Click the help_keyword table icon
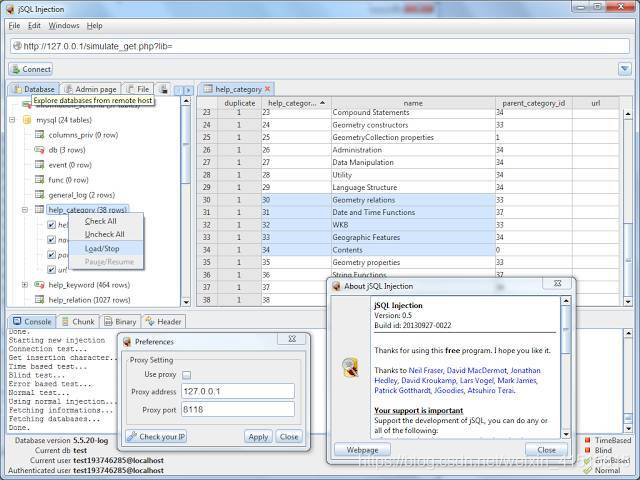640x480 pixels. [40, 284]
